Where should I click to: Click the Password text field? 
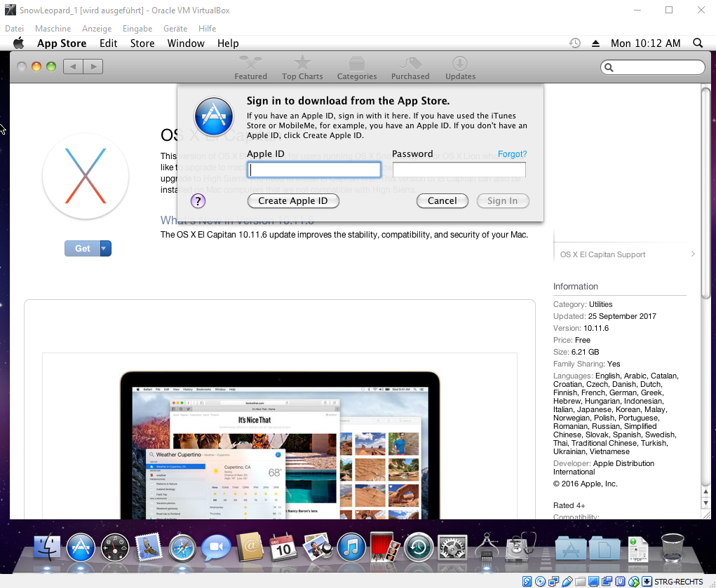point(459,170)
